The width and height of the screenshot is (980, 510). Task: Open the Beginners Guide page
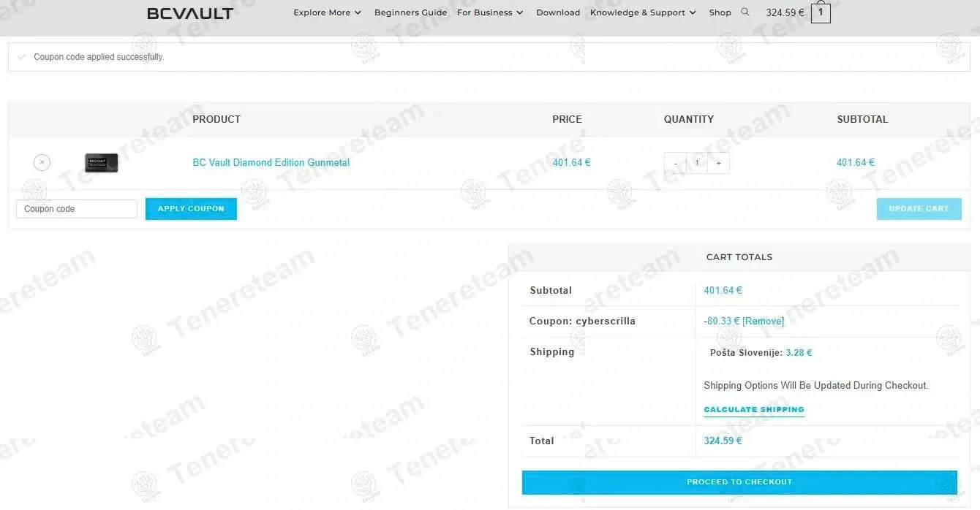coord(410,12)
